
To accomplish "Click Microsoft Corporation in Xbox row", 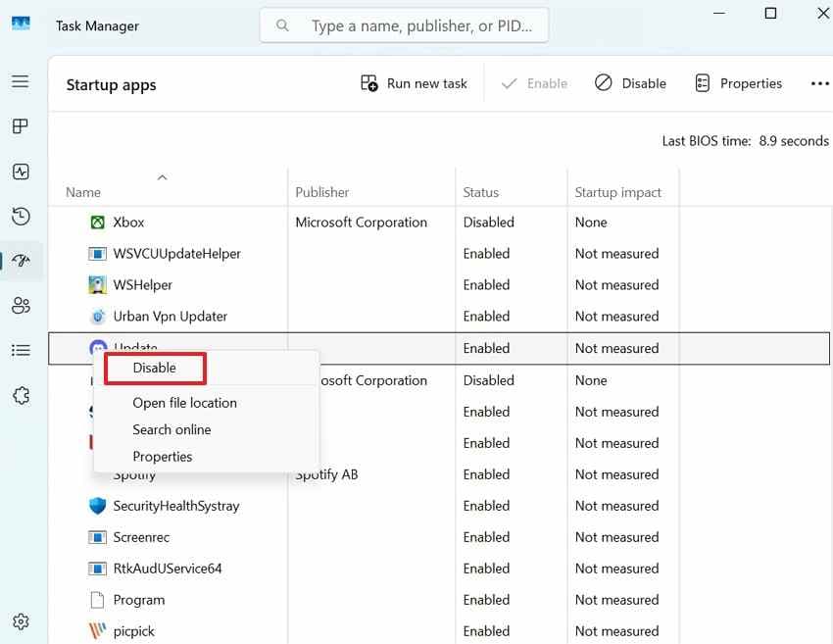I will pos(362,223).
